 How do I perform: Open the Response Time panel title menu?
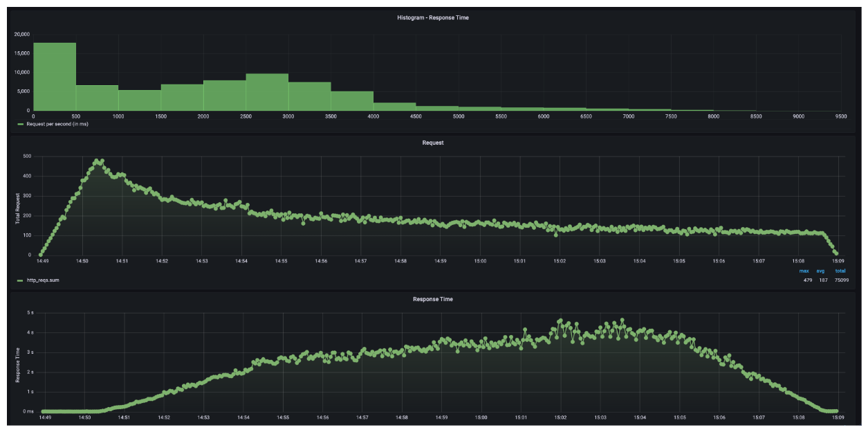(x=434, y=299)
